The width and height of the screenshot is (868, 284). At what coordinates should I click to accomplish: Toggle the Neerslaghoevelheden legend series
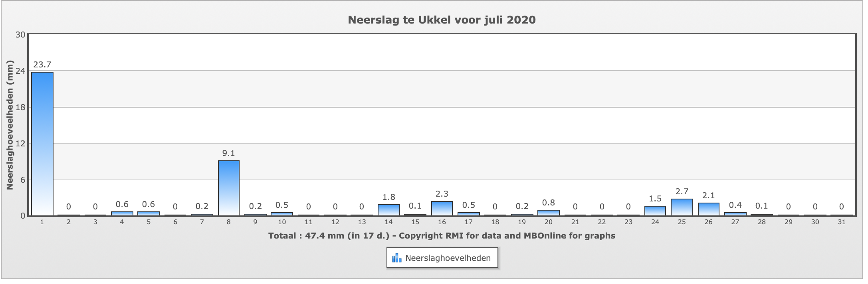point(448,258)
